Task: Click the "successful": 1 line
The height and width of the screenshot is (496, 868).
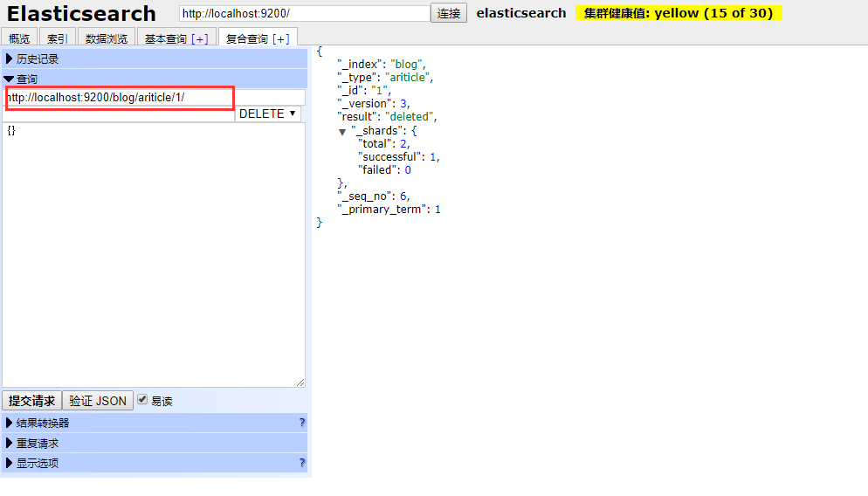Action: (399, 157)
